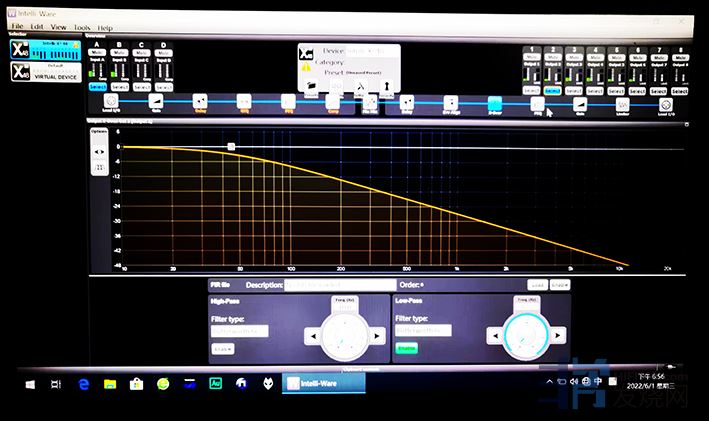Click the Env Align processing block

[450, 102]
